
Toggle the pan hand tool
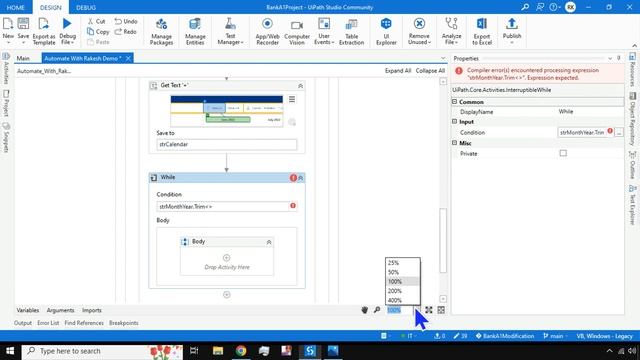pos(364,310)
